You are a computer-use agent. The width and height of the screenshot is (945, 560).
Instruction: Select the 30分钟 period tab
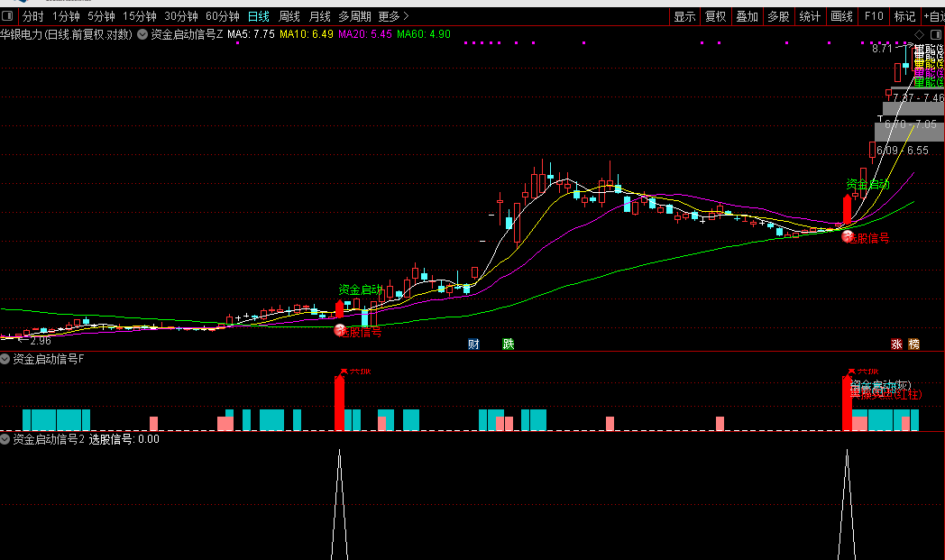tap(181, 16)
